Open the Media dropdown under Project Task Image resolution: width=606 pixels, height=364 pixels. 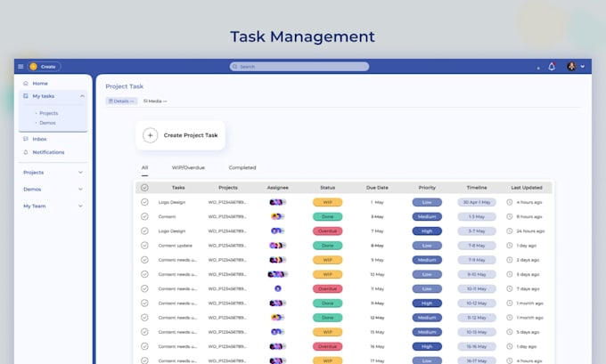(x=154, y=101)
